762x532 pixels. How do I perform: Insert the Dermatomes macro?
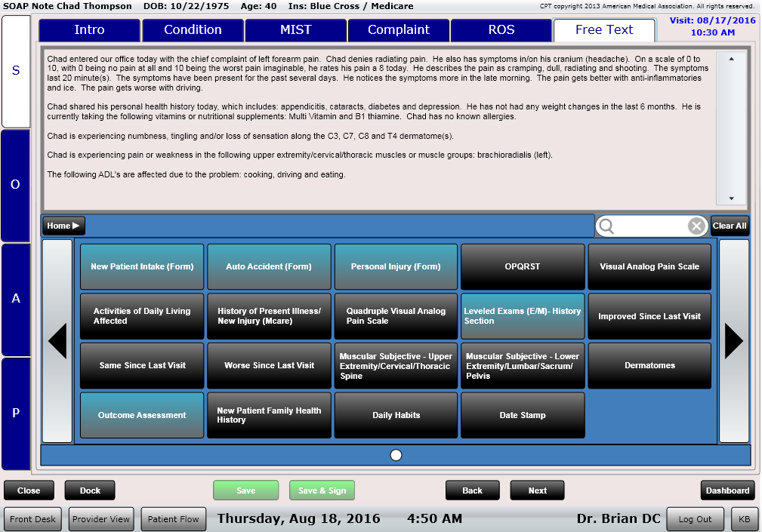coord(649,366)
